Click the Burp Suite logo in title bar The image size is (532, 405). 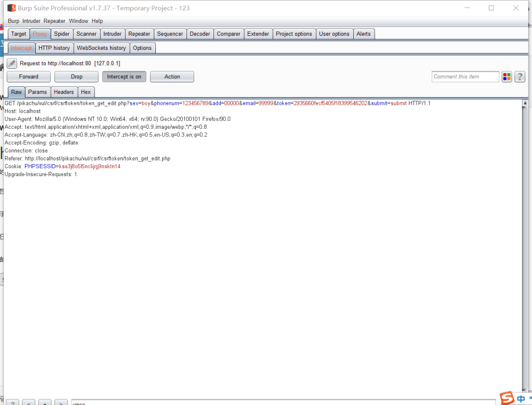coord(11,8)
